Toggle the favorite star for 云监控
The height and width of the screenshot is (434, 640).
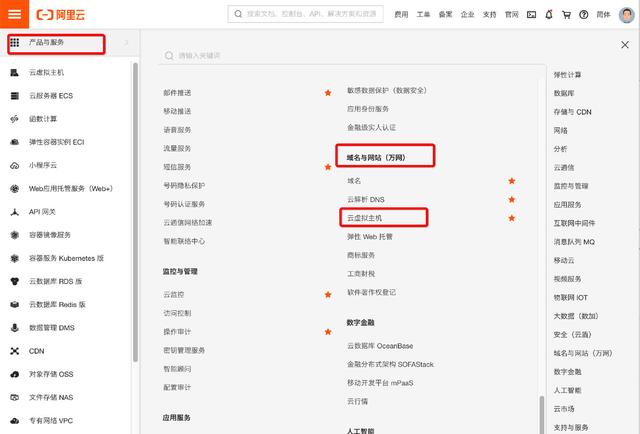pos(328,295)
